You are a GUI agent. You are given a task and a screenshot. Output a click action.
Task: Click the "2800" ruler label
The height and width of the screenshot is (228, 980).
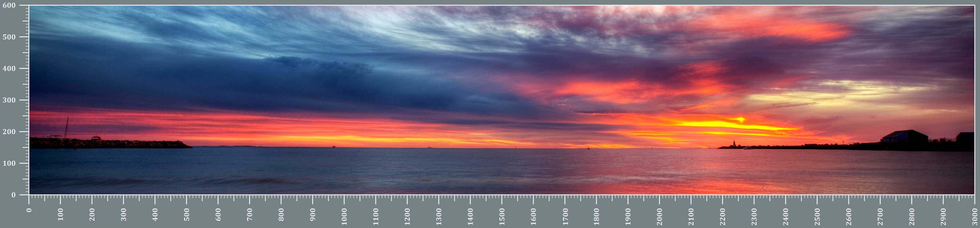912,216
